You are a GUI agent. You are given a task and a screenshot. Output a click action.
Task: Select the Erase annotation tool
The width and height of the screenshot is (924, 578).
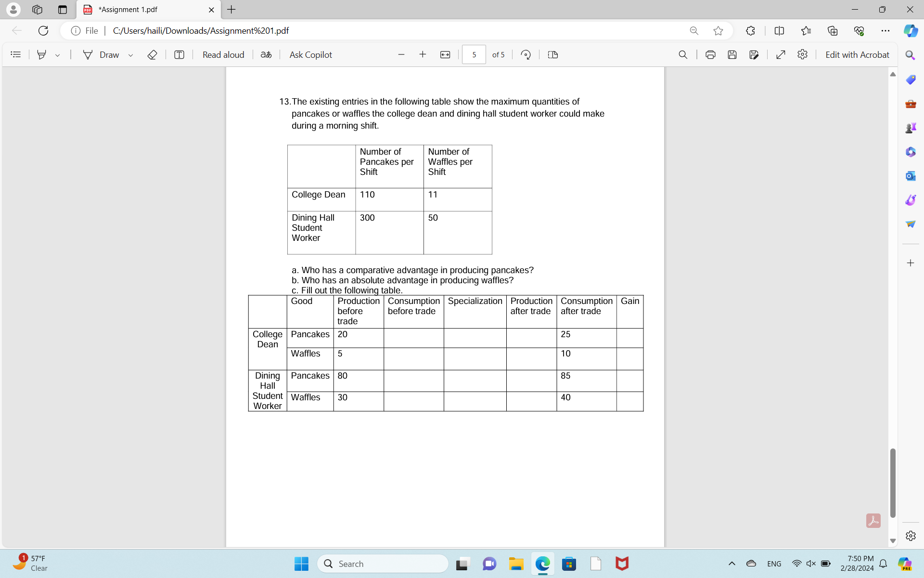(152, 54)
